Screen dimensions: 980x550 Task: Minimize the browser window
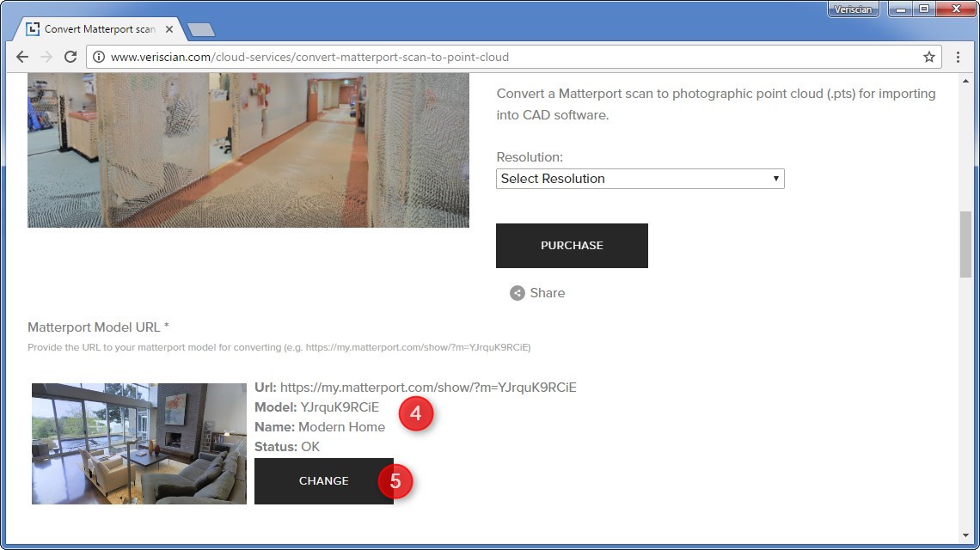pyautogui.click(x=901, y=9)
